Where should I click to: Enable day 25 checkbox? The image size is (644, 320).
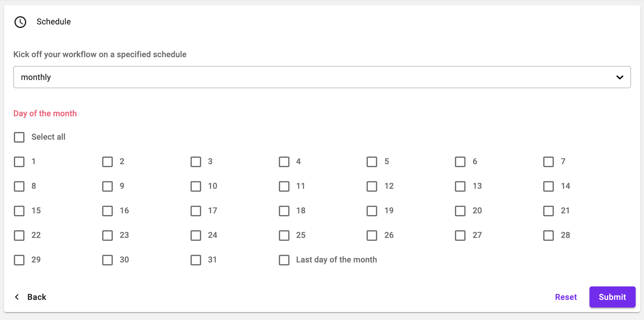pyautogui.click(x=284, y=235)
